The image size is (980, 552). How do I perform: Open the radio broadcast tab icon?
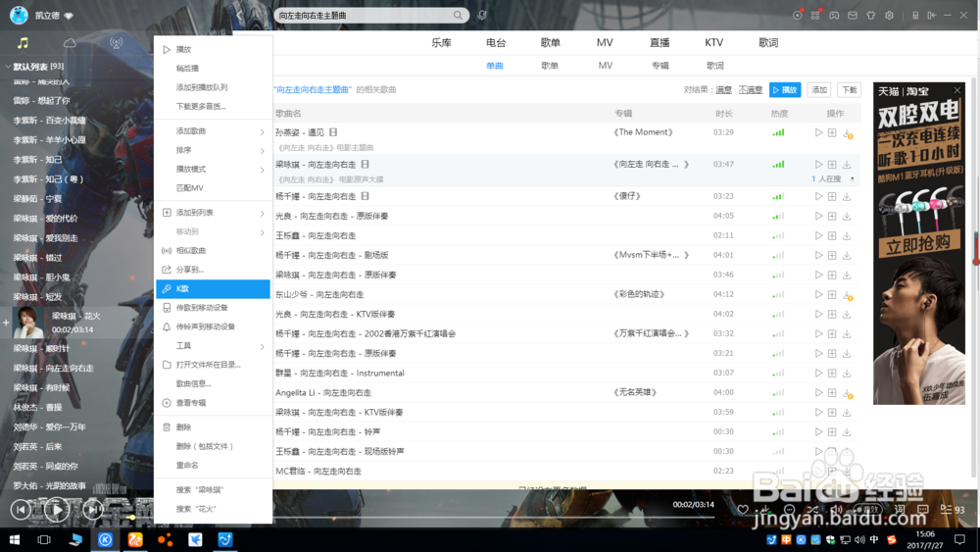117,43
